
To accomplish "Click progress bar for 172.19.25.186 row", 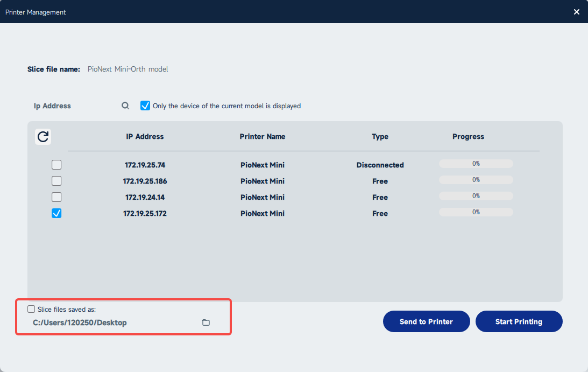I will tap(476, 180).
